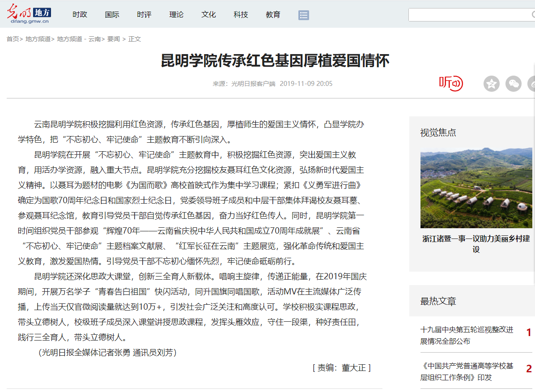Open the 浙江诸暨 tea plantation thumbnail
This screenshot has height=392, width=535.
(476, 188)
